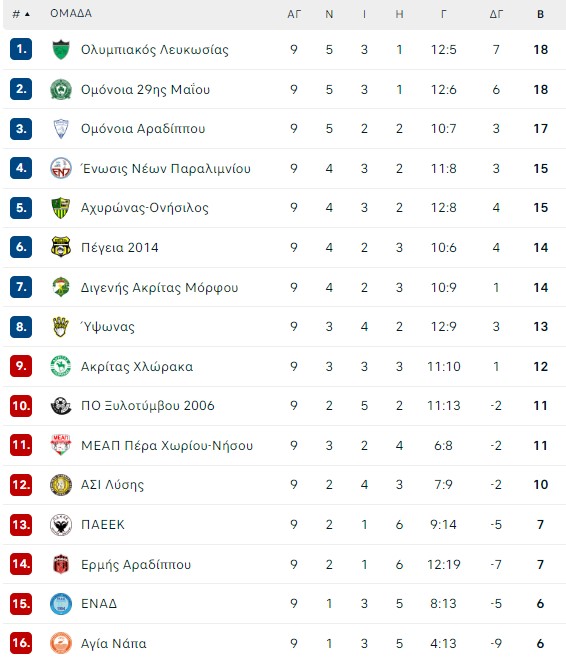Click the ΠΑΕΕΚ eagle crest

tap(61, 524)
